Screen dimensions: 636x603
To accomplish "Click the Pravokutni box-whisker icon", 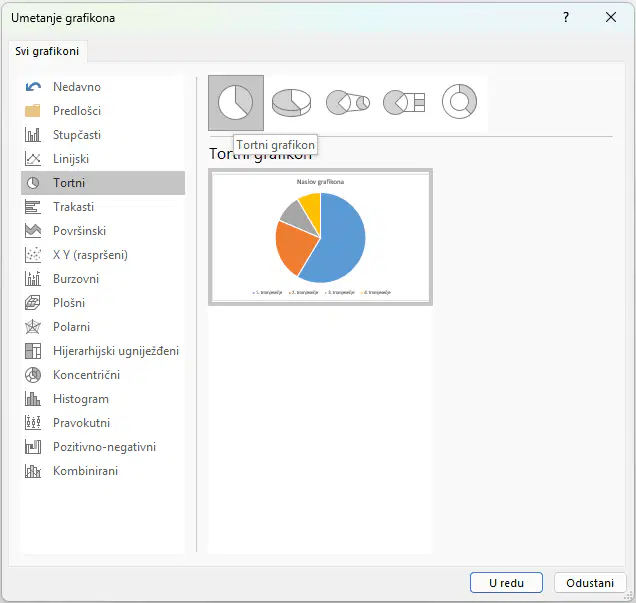I will [x=32, y=423].
